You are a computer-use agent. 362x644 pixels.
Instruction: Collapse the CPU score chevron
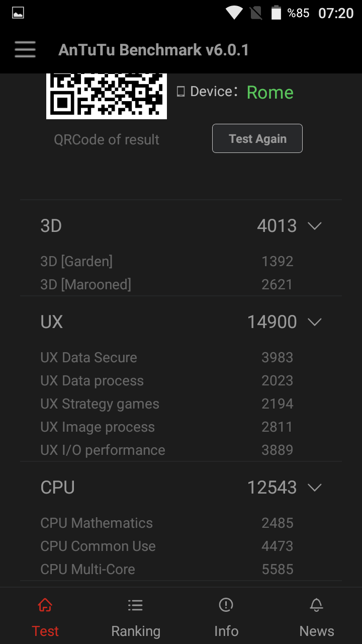point(315,488)
